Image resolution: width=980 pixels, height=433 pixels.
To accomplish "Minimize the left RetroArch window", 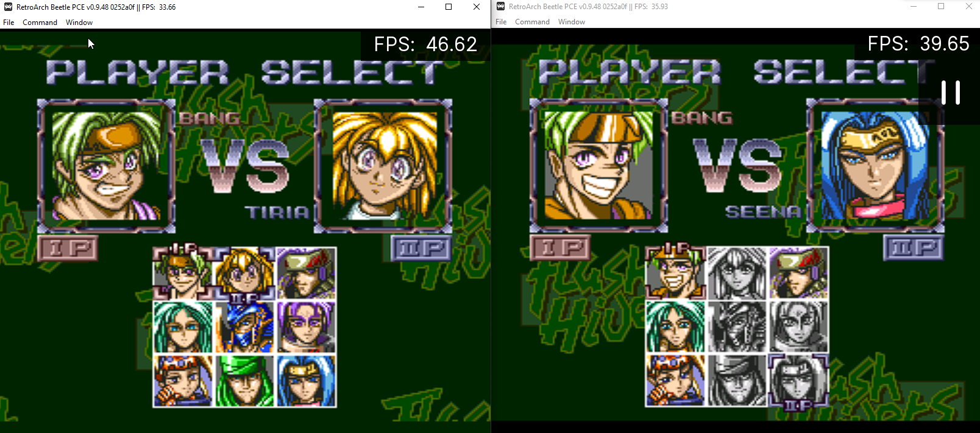I will click(421, 7).
